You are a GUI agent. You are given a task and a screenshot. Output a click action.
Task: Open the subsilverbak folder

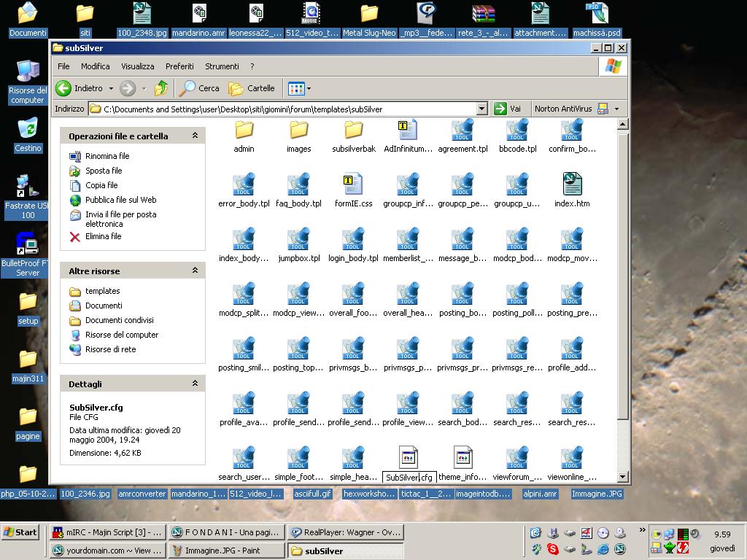click(x=354, y=130)
